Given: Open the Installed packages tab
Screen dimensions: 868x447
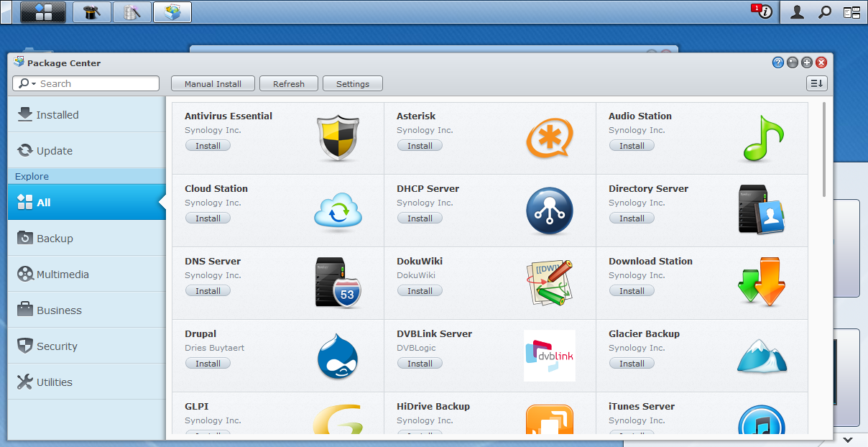Looking at the screenshot, I should click(87, 114).
